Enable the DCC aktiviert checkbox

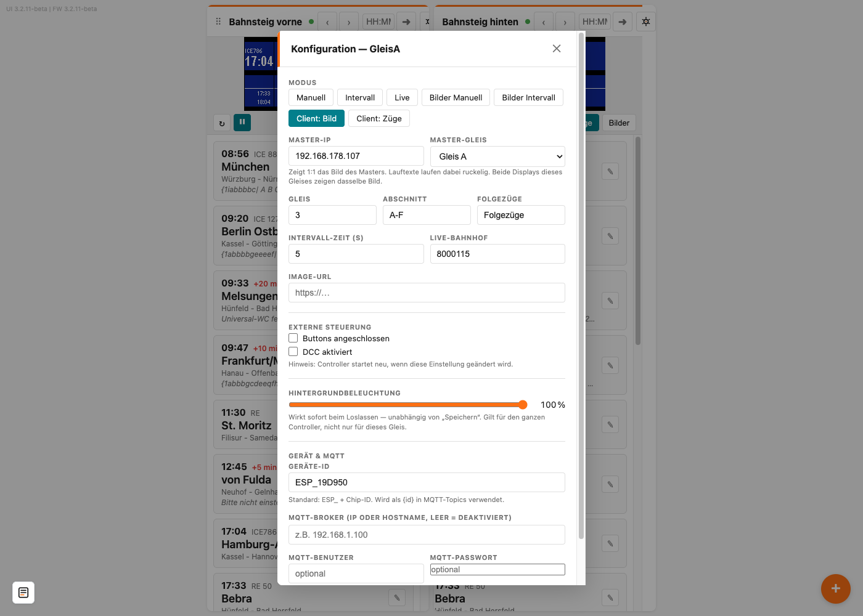pyautogui.click(x=293, y=352)
